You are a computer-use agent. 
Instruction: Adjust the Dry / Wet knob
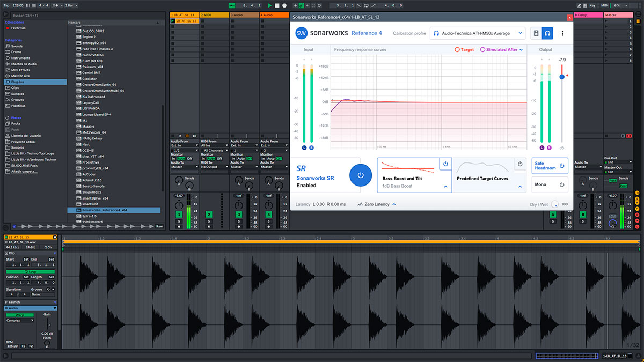554,204
